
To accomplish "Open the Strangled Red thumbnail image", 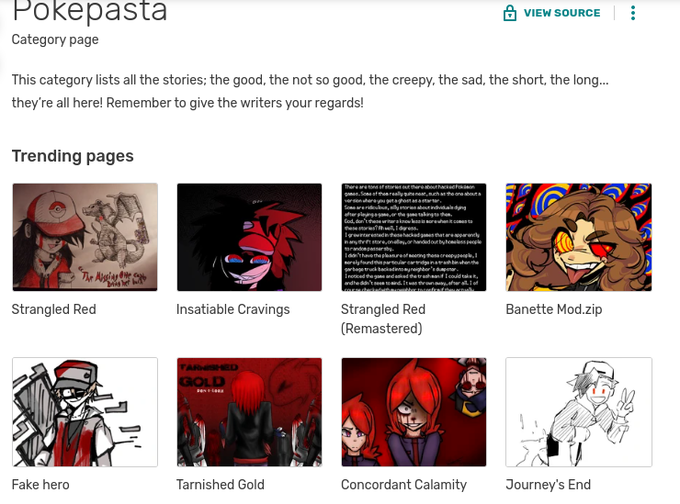I will [x=85, y=237].
